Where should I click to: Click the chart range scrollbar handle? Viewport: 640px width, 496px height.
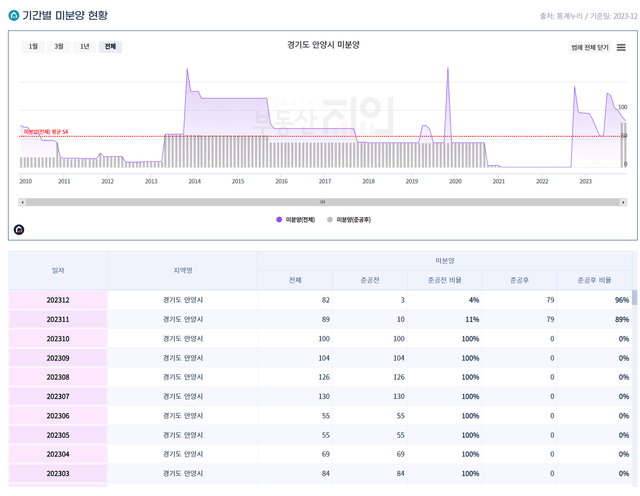click(323, 202)
